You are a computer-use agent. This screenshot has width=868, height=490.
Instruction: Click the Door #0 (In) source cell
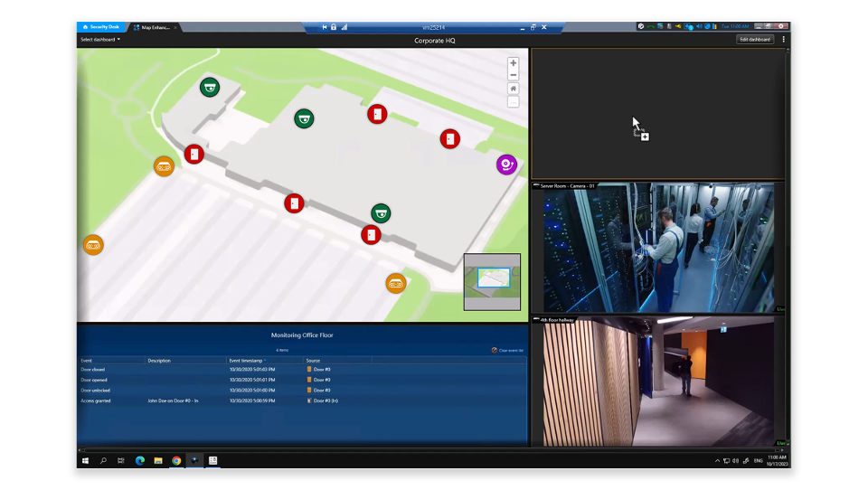click(322, 400)
